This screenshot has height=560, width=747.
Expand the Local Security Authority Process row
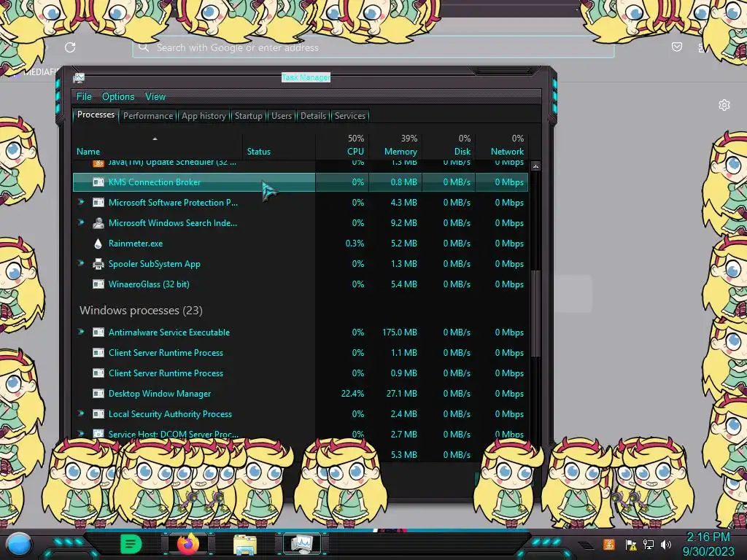81,413
